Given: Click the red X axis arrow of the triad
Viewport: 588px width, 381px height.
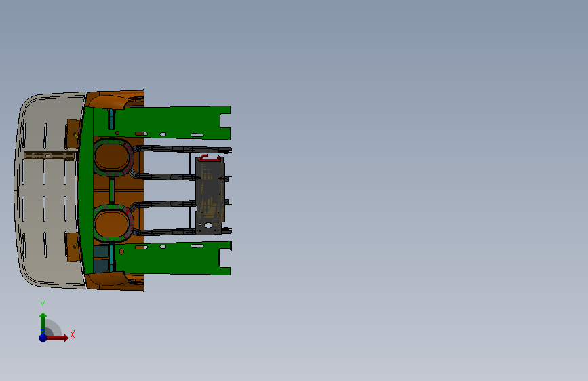Looking at the screenshot, I should click(57, 338).
